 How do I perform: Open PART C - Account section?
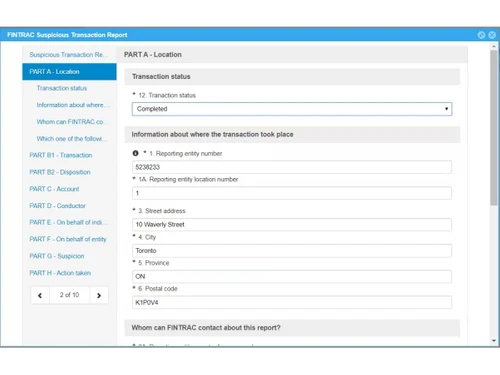(x=54, y=189)
